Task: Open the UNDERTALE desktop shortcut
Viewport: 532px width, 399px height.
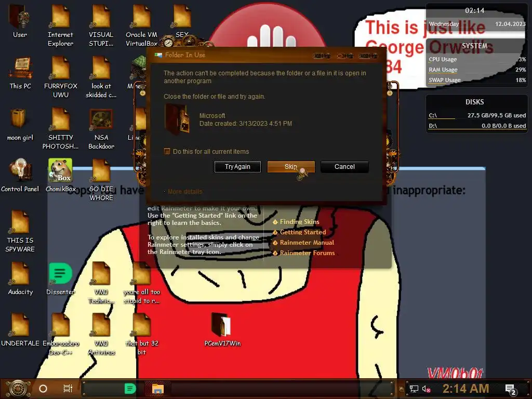Action: (x=20, y=330)
